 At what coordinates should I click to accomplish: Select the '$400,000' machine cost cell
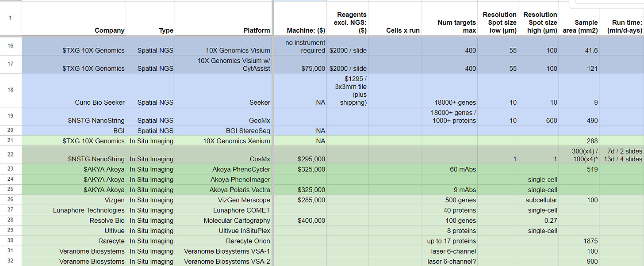tap(301, 220)
